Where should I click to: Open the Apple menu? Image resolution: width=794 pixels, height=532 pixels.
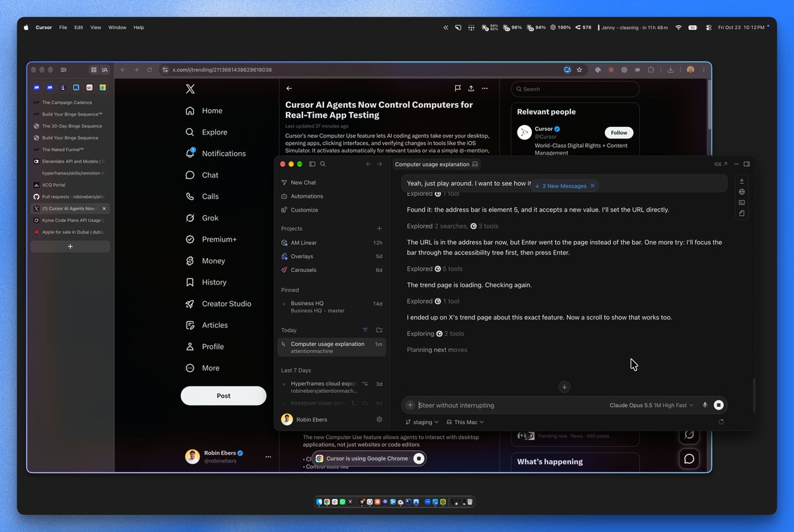point(26,28)
